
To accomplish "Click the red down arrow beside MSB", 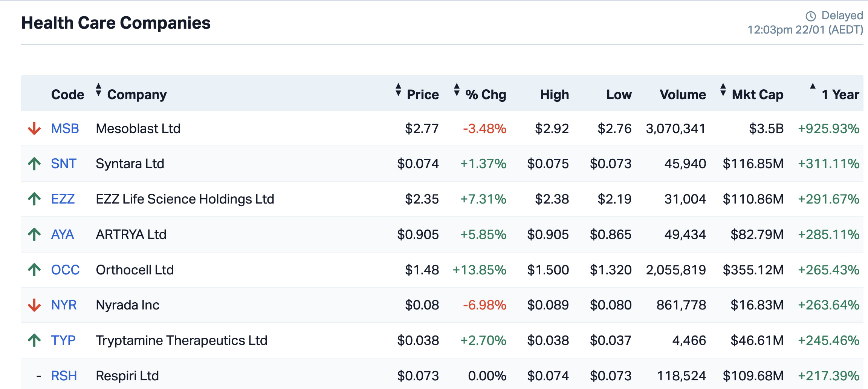I will (x=34, y=129).
